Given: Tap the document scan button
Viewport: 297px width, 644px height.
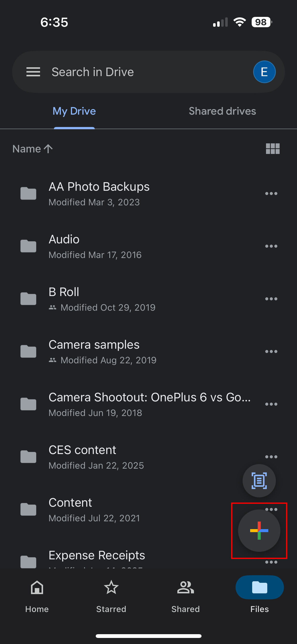Looking at the screenshot, I should click(259, 481).
